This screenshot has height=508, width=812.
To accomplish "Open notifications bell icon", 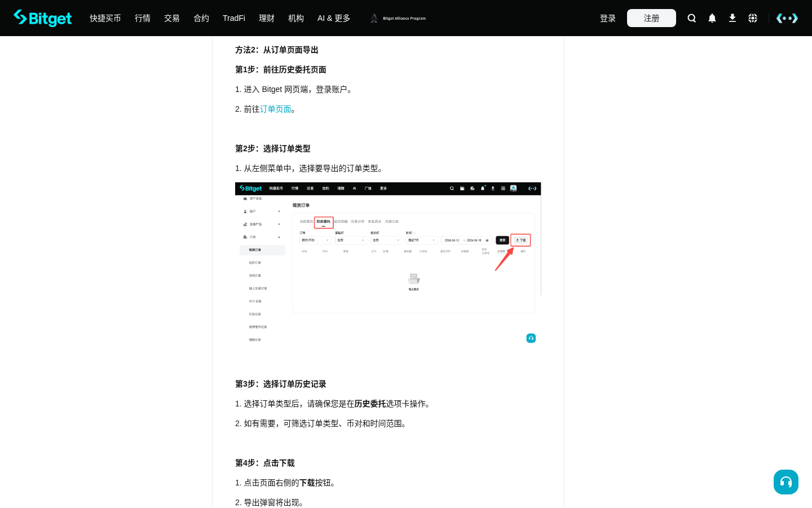I will pos(712,18).
